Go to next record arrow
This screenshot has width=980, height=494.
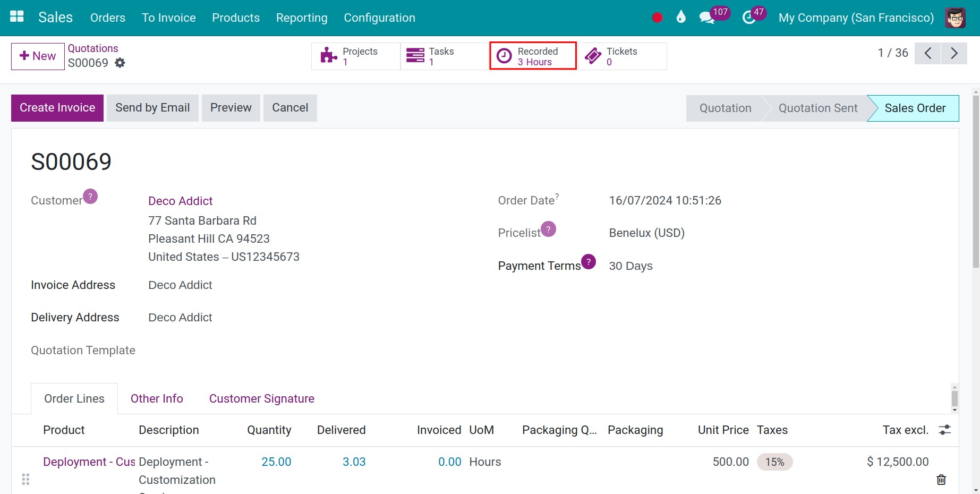pyautogui.click(x=954, y=53)
